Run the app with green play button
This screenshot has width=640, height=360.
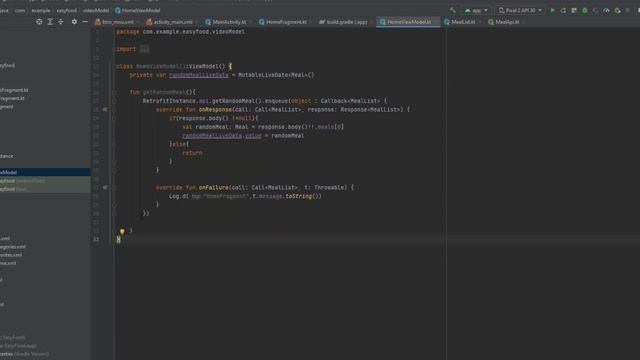[553, 10]
